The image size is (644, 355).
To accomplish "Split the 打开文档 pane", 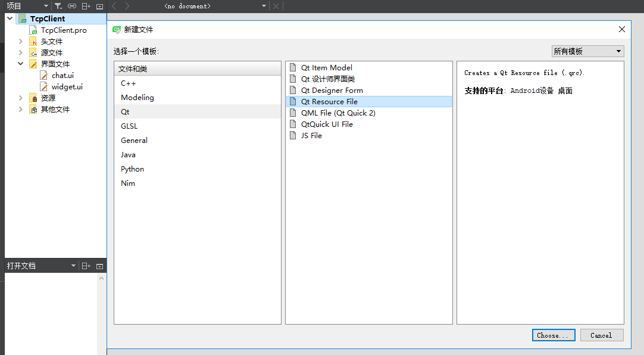I will click(x=86, y=266).
